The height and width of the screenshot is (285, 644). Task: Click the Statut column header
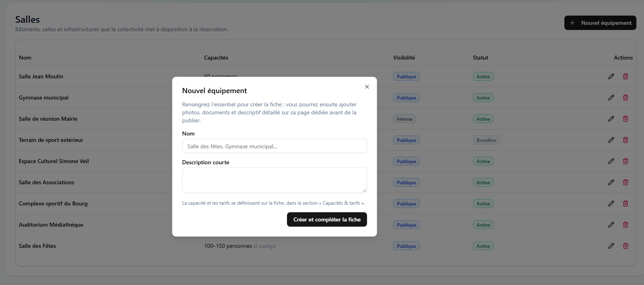point(480,58)
